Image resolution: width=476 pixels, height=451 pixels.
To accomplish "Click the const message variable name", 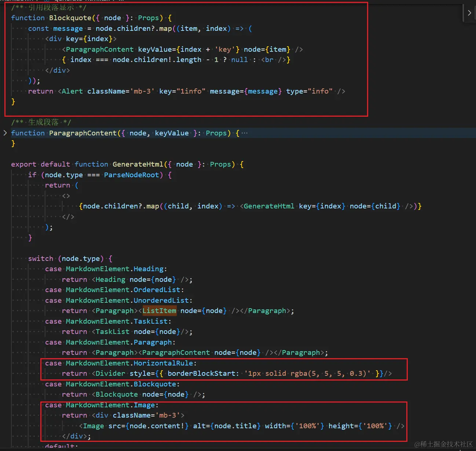I will pyautogui.click(x=68, y=29).
